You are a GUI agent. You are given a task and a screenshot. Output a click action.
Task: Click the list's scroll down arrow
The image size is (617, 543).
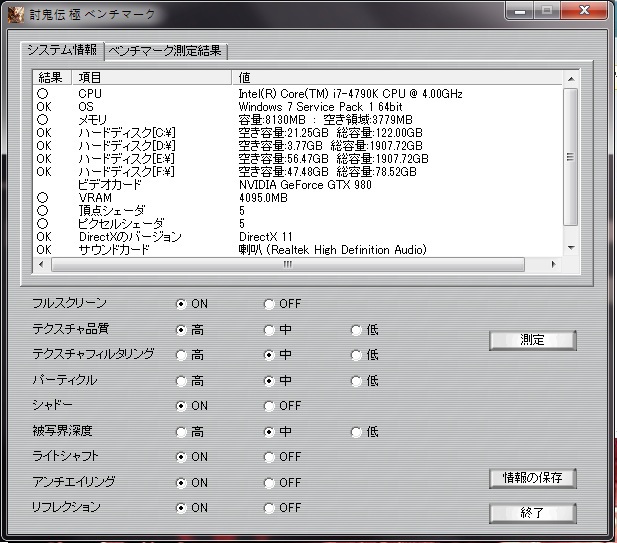[x=571, y=248]
